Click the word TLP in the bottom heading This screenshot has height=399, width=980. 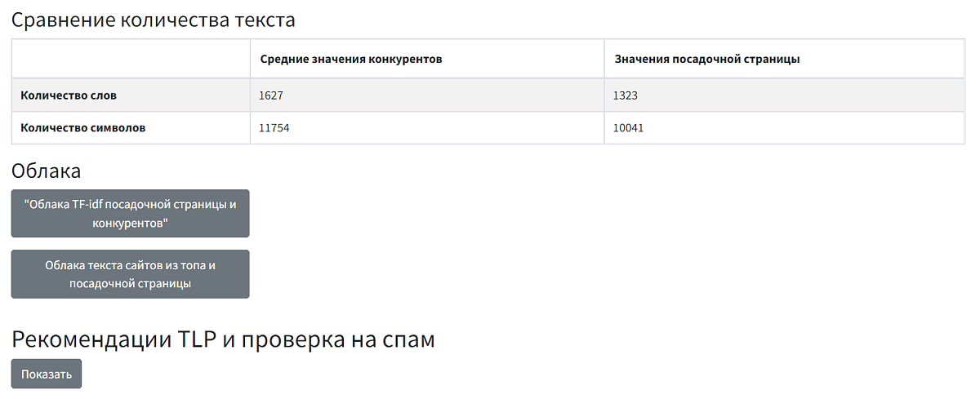pyautogui.click(x=196, y=340)
